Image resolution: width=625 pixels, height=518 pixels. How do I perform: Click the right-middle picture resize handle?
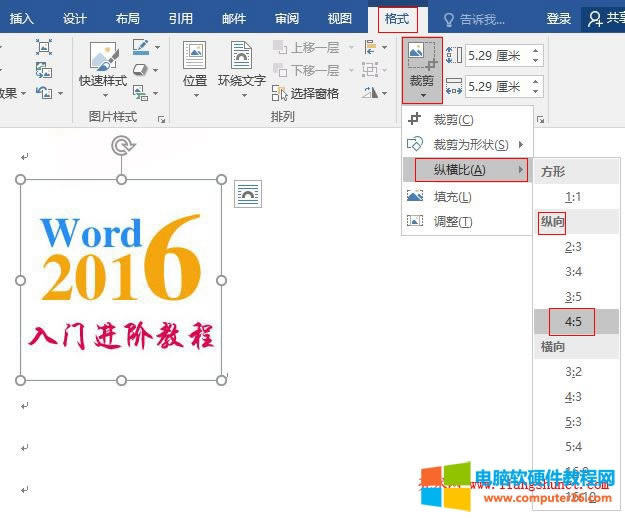221,281
